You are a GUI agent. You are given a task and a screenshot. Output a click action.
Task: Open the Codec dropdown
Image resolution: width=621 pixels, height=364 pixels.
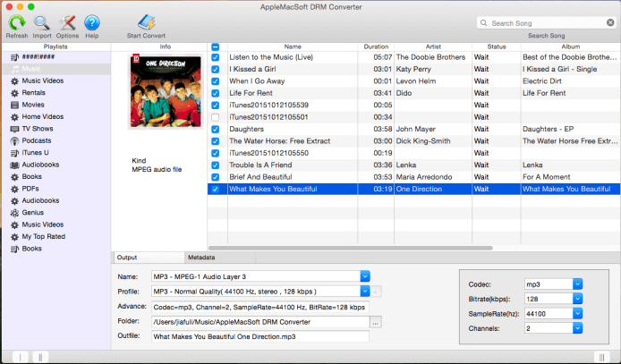coord(577,284)
